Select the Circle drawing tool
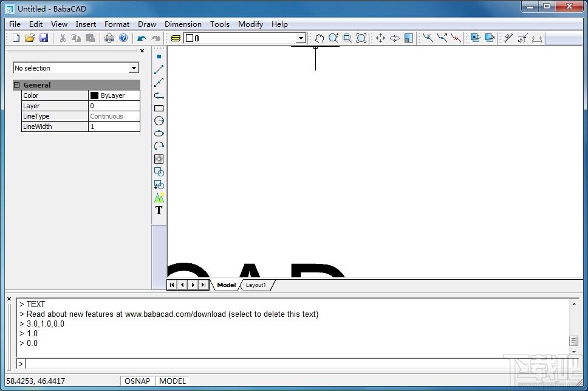 click(x=159, y=120)
